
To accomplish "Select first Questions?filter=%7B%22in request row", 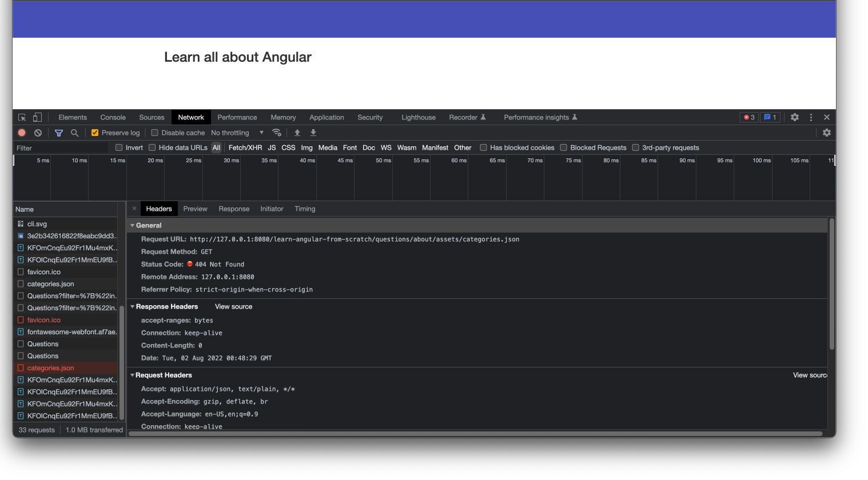I will pos(66,296).
